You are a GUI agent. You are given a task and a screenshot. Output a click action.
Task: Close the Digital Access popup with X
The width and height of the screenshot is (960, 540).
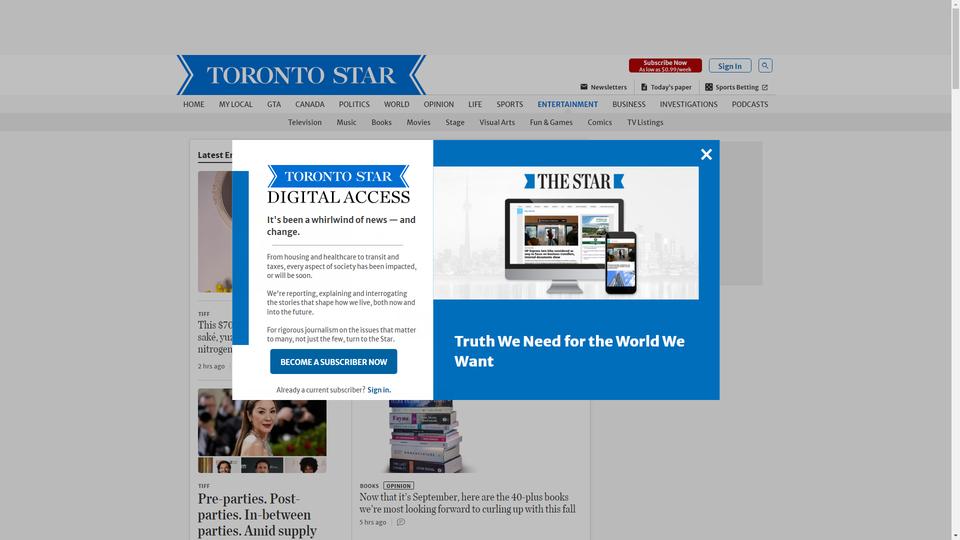coord(706,154)
